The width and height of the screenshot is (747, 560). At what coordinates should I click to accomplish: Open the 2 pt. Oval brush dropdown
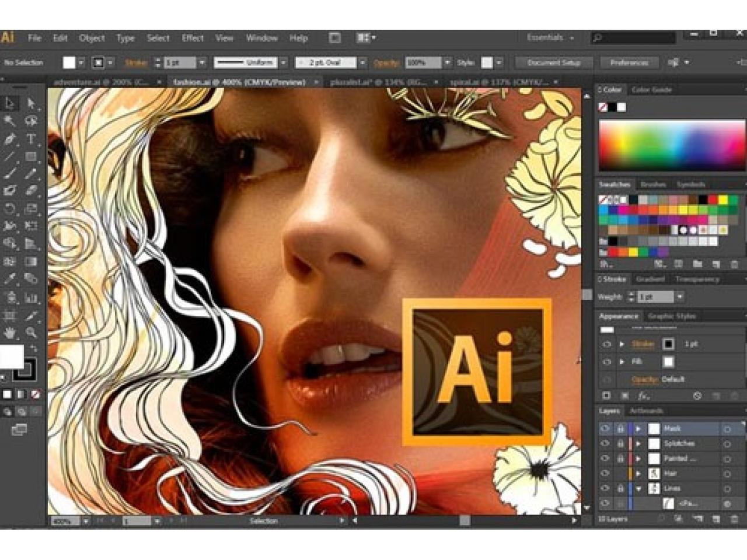362,62
